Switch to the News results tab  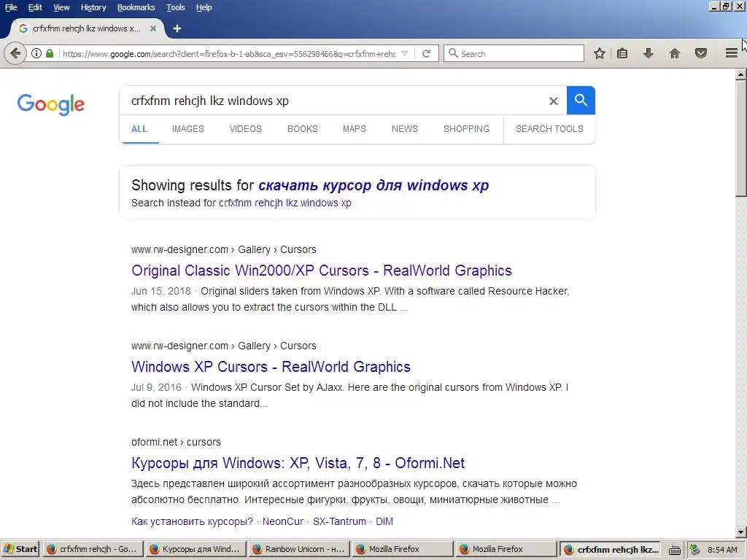(404, 128)
